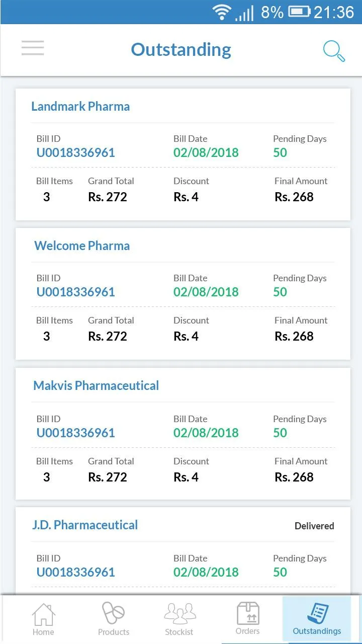This screenshot has height=644, width=362.
Task: Tap Welcome Pharma's bill date 02/08/2018
Action: (206, 292)
